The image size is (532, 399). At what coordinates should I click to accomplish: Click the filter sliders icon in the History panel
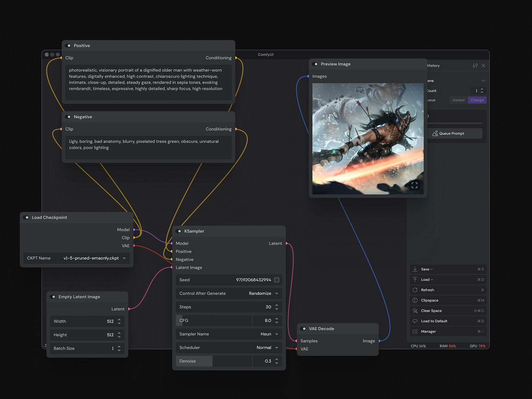[x=475, y=66]
